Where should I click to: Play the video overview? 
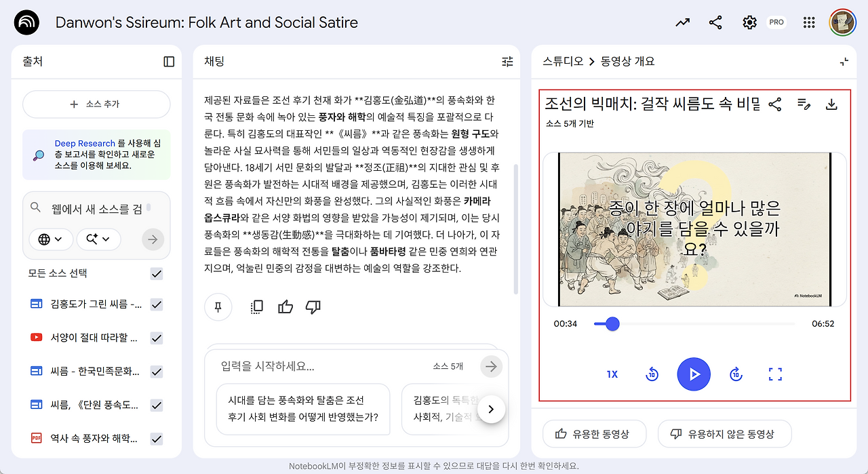click(x=694, y=374)
